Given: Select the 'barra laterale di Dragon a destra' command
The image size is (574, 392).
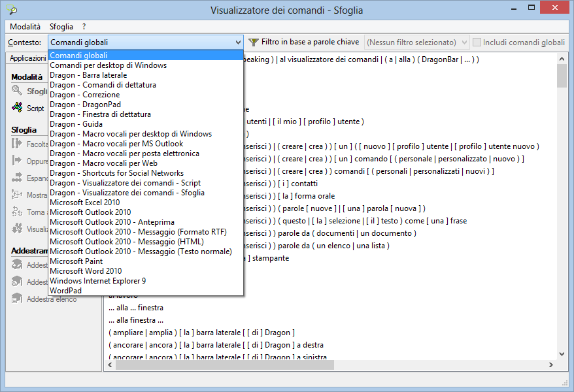Looking at the screenshot, I should [x=216, y=345].
